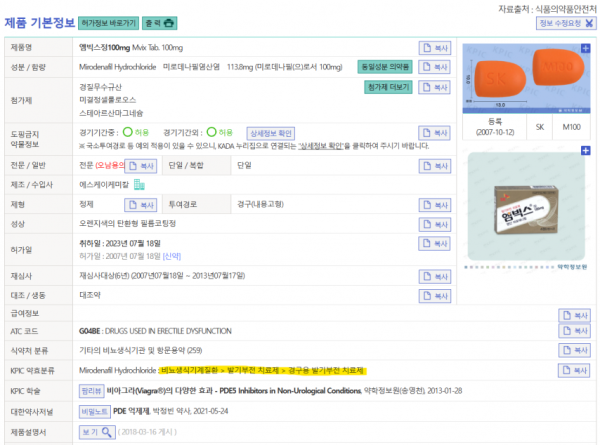Image resolution: width=600 pixels, height=445 pixels.
Task: Copy the ATC 코드 row
Action: tap(574, 331)
